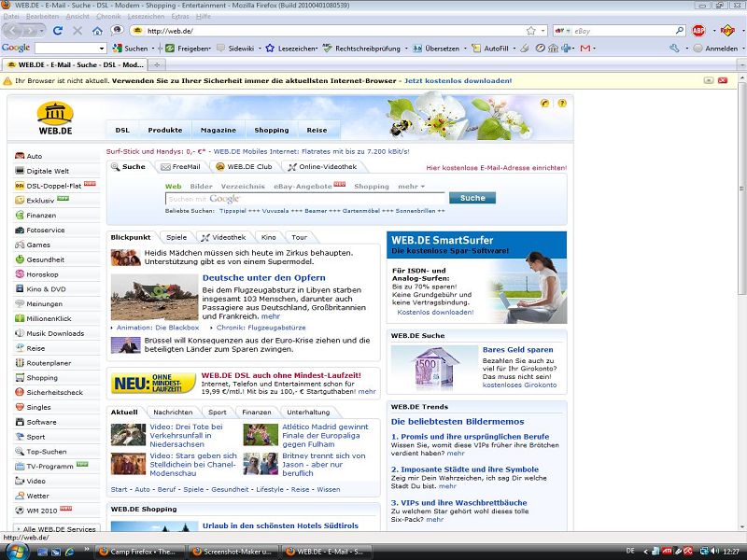The image size is (747, 560).
Task: Click the browser Reload button
Action: [58, 31]
